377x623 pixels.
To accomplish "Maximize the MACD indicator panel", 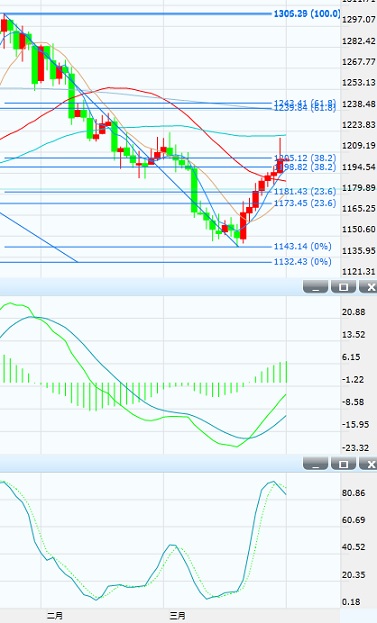I will click(343, 286).
